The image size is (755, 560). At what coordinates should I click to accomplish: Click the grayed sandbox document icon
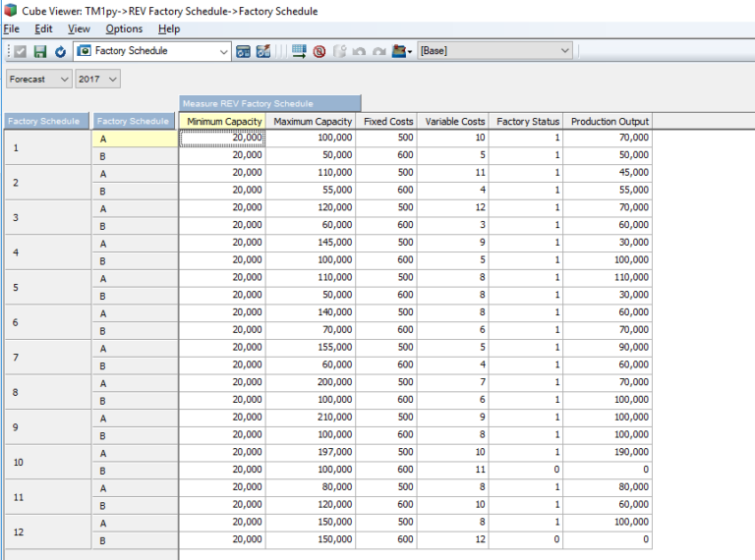coord(339,51)
